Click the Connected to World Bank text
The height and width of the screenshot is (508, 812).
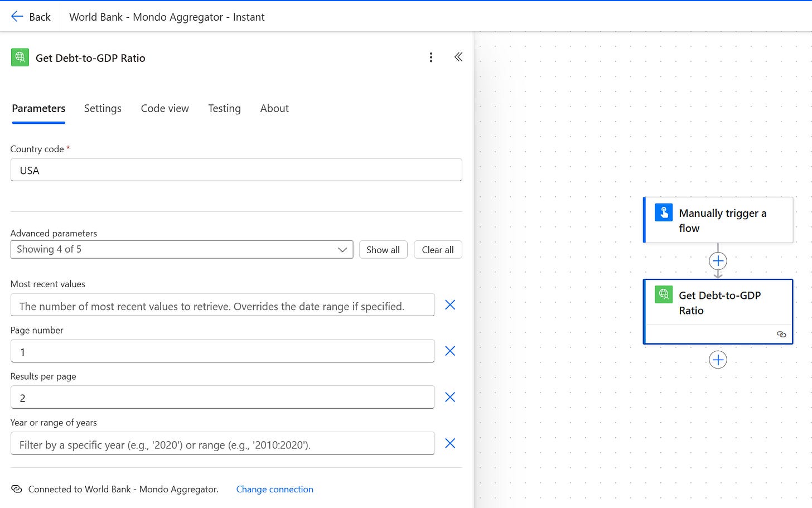coord(123,489)
